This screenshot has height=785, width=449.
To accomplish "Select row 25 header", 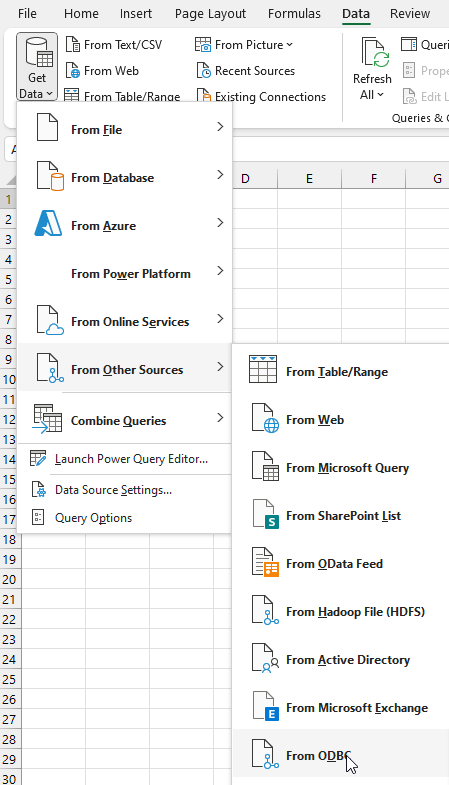I will tap(9, 679).
